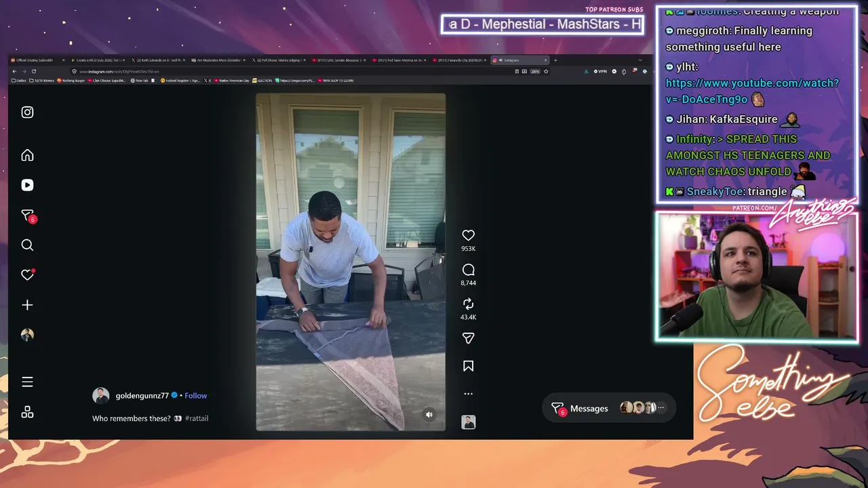Follow goldengunnz77
The height and width of the screenshot is (488, 868).
[x=196, y=396]
